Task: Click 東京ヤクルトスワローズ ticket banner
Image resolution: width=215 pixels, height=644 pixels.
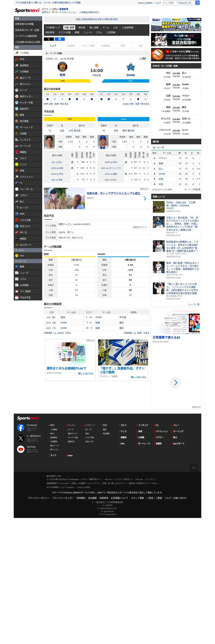Action: click(x=176, y=25)
